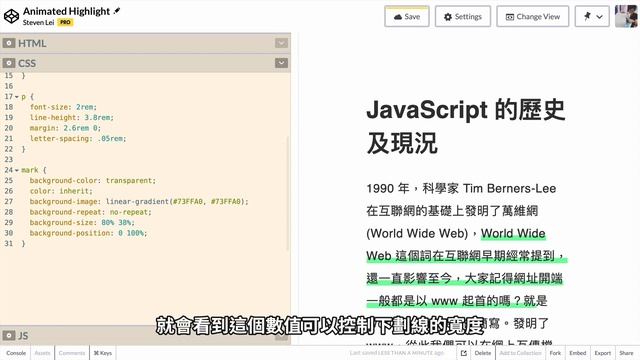
Task: Expand the pin options chevron
Action: click(599, 17)
